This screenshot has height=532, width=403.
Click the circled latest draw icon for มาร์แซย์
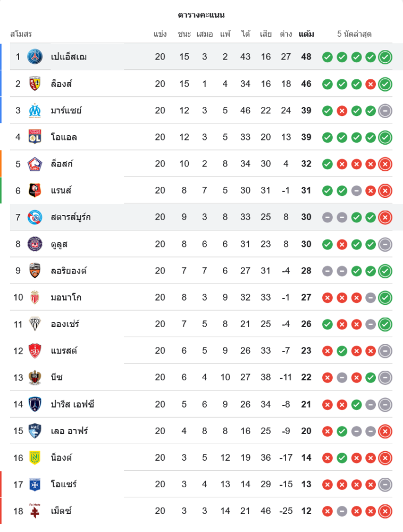click(x=385, y=110)
